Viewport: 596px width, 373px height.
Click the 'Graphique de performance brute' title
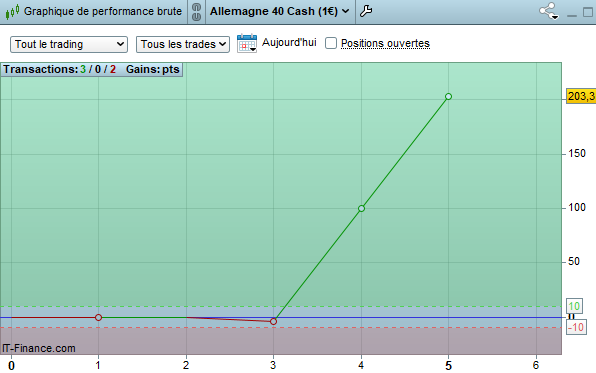pos(103,11)
